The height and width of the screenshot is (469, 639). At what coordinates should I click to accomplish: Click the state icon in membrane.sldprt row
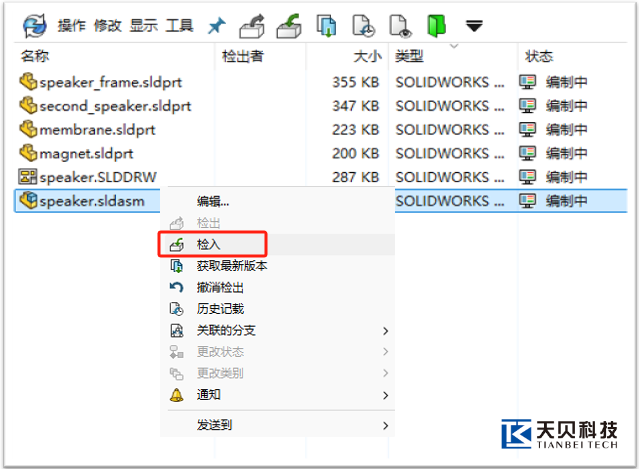pos(527,129)
